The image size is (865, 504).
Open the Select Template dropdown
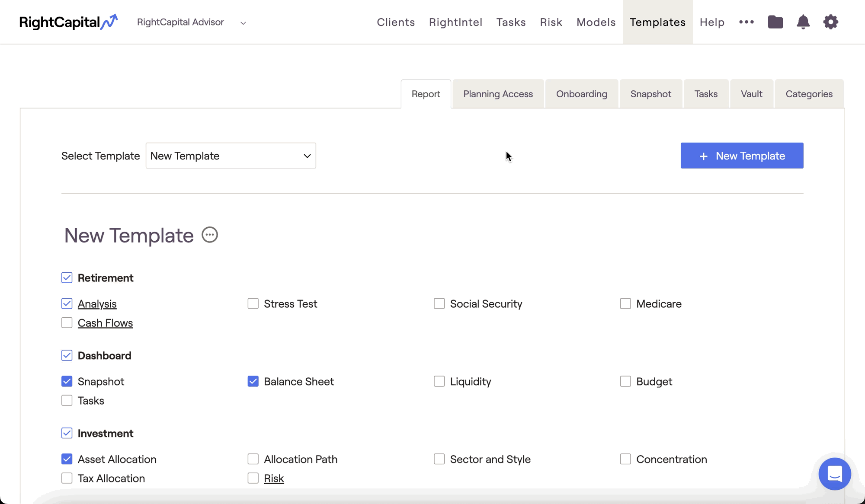[231, 156]
